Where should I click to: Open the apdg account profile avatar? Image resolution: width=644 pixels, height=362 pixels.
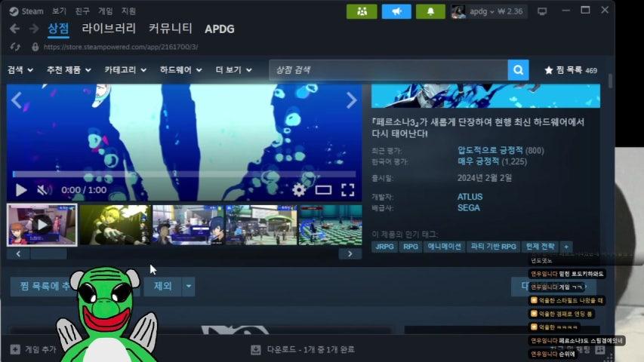tap(458, 11)
